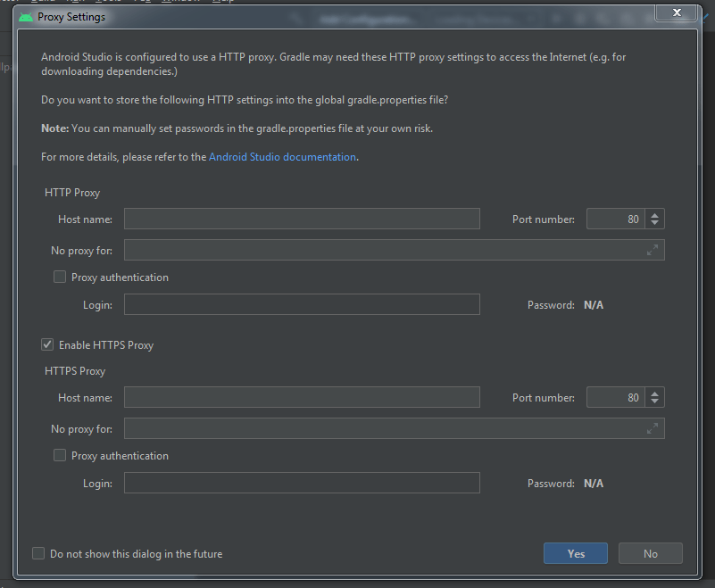Screen dimensions: 715x588
Task: Increment the HTTPS Proxy port number
Action: point(654,393)
